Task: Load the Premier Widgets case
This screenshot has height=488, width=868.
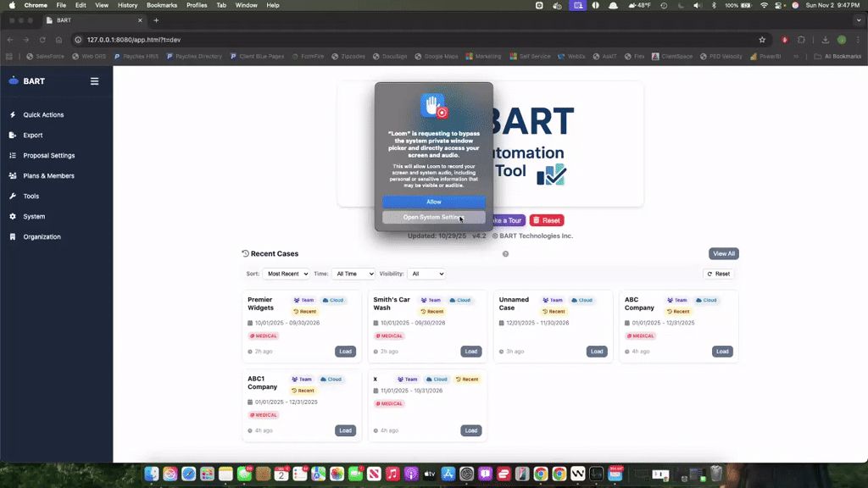Action: pos(346,352)
